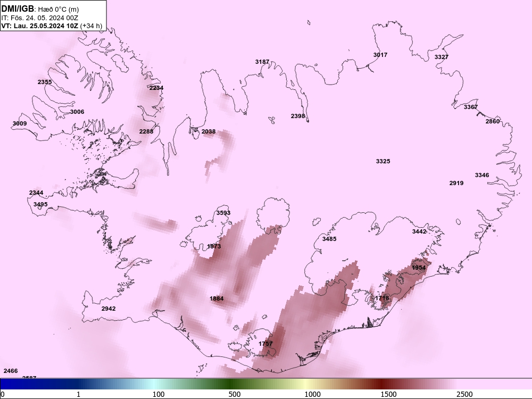Image resolution: width=532 pixels, height=399 pixels.
Task: Select the IT: Fös. 24. 05. 2024 00Z line
Action: (40, 18)
